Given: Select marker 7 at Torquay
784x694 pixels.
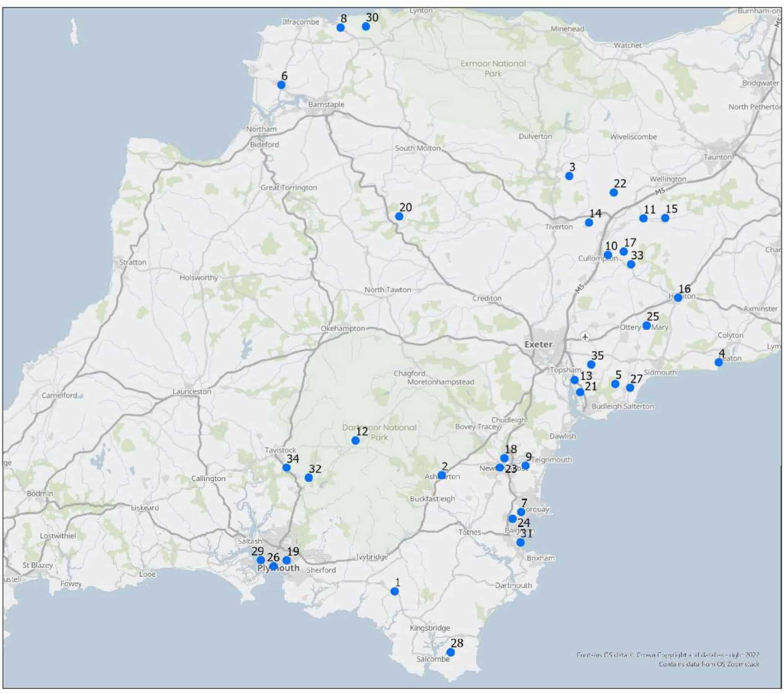Looking at the screenshot, I should coord(521,512).
